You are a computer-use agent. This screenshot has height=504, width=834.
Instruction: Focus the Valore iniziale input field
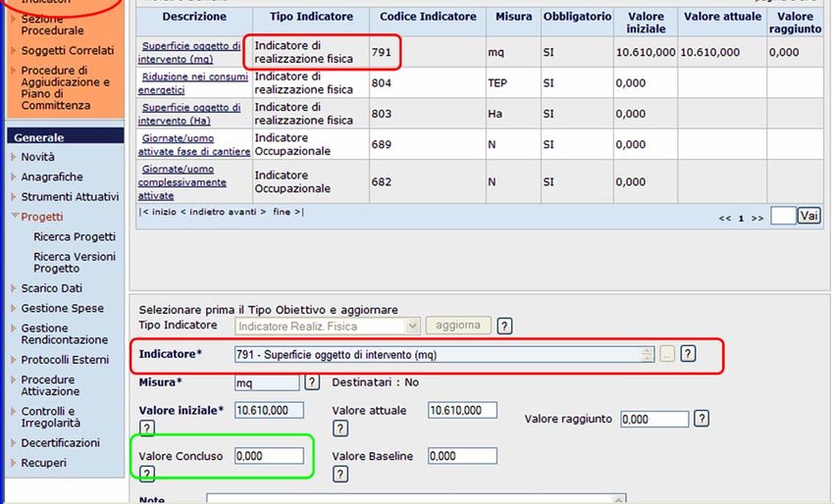pyautogui.click(x=269, y=411)
